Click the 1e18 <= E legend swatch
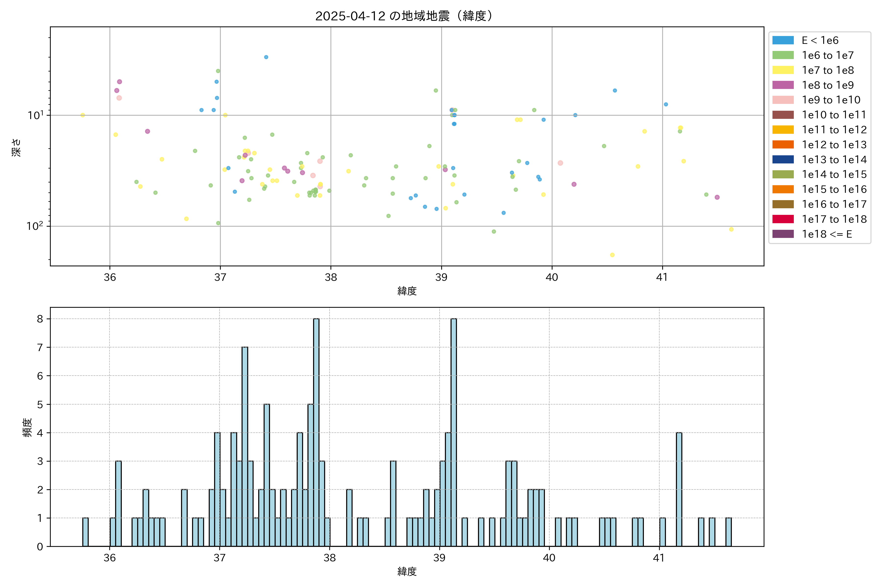Viewport: 882px width, 588px height. pyautogui.click(x=783, y=234)
